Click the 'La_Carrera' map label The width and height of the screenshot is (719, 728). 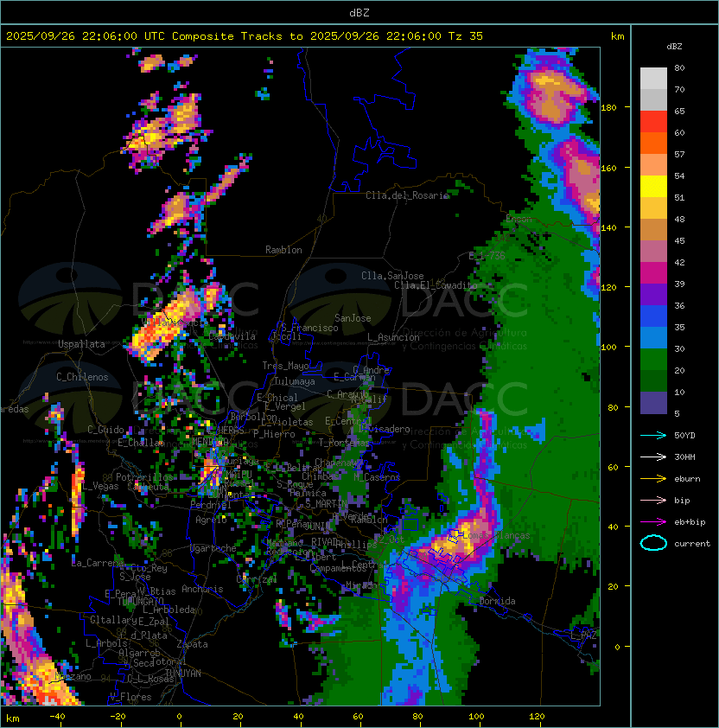(98, 563)
